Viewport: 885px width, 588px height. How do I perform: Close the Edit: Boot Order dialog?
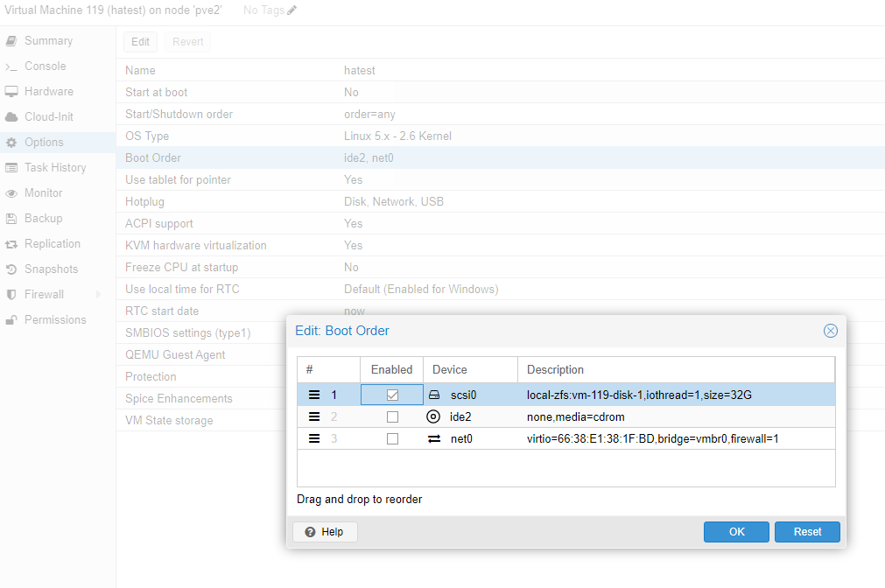[830, 331]
